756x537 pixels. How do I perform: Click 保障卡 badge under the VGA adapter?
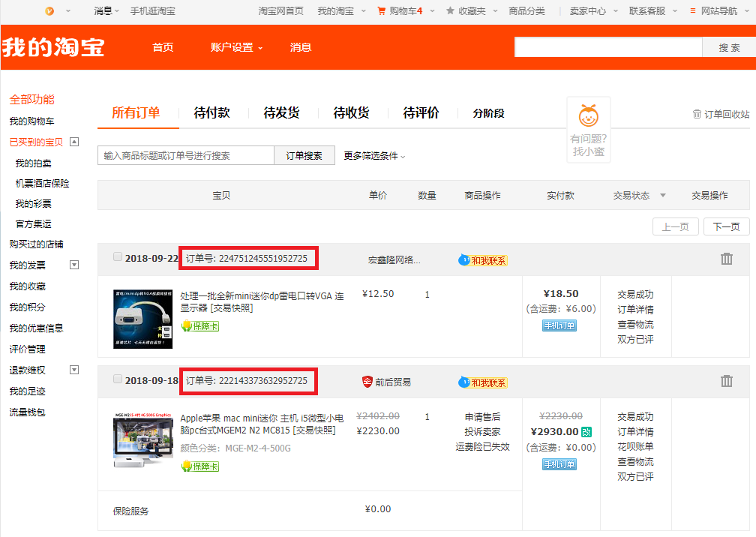200,326
